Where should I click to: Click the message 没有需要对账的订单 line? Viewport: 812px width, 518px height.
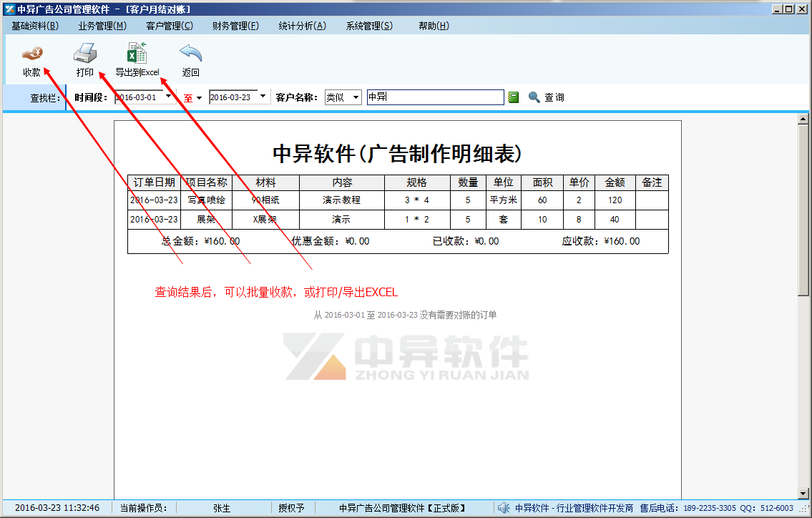(x=406, y=315)
